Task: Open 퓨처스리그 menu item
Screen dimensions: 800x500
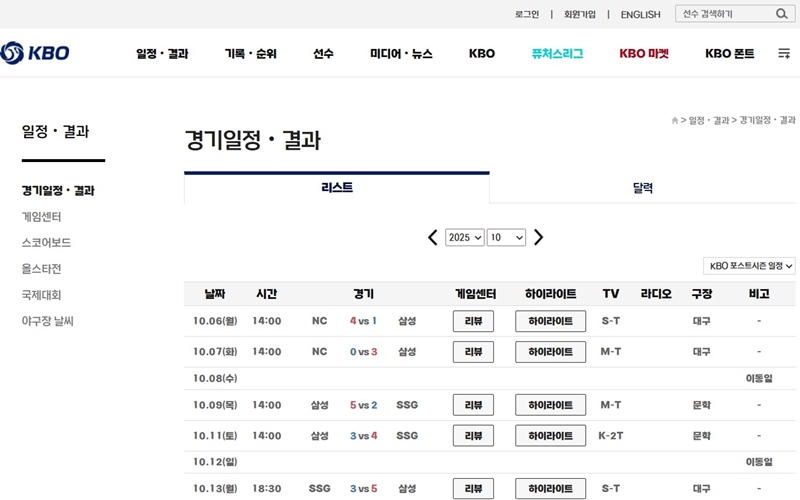Action: tap(557, 54)
